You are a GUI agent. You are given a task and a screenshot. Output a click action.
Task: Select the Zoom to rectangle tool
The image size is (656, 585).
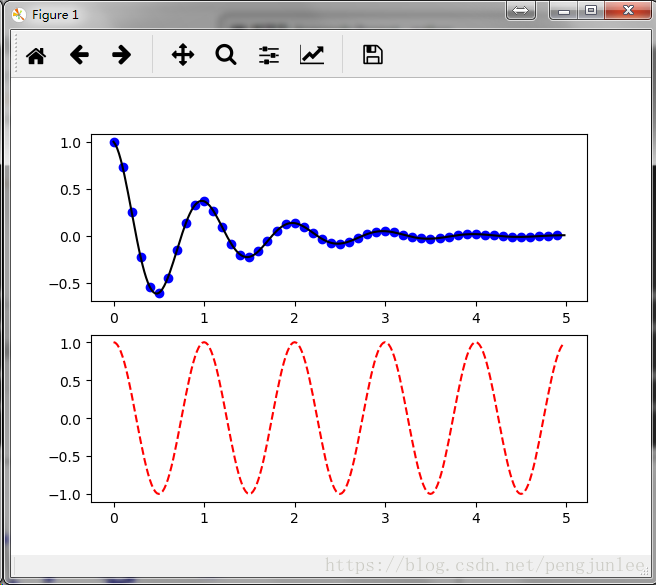(226, 55)
